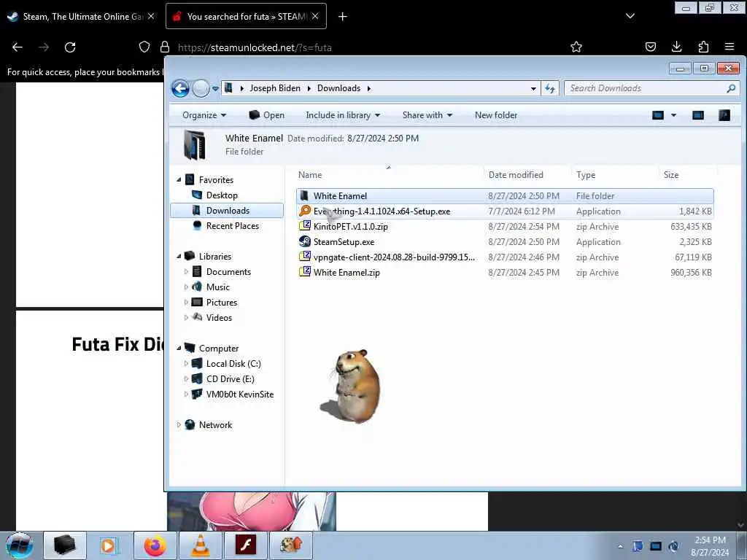Open the list all tabs dropdown
Viewport: 747px width, 560px height.
630,16
